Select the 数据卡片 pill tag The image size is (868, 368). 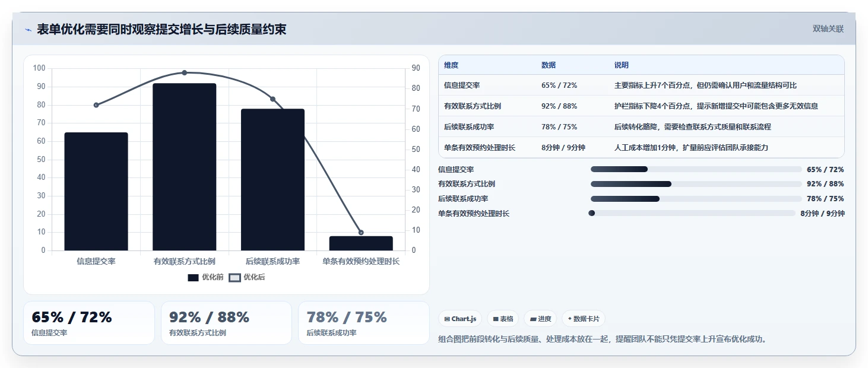[x=584, y=319]
